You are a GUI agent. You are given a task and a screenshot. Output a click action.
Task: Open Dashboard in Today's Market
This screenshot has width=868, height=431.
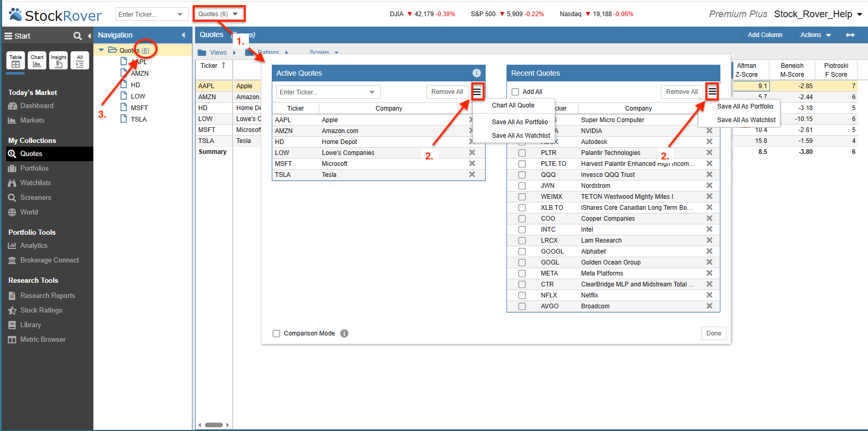pyautogui.click(x=31, y=106)
